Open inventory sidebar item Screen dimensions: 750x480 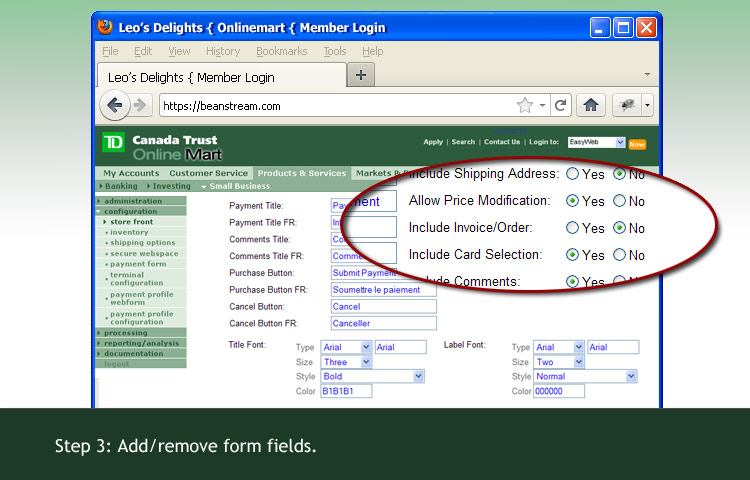pos(129,232)
